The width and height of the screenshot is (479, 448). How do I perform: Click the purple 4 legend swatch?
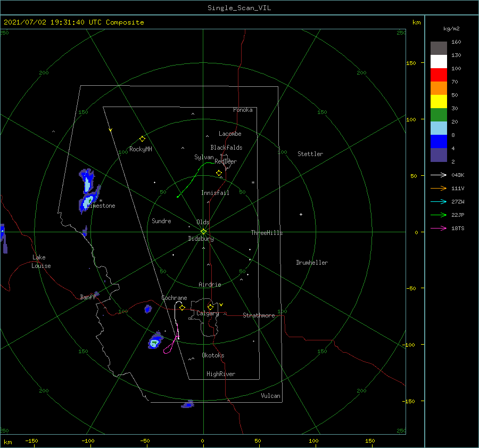coord(439,154)
